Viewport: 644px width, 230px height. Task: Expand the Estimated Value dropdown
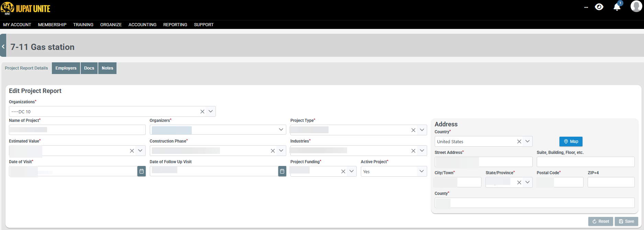140,150
